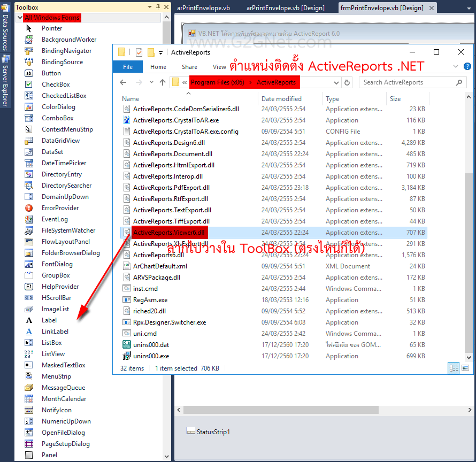This screenshot has height=462, width=476.
Task: Select the CheckBox control icon
Action: (29, 84)
